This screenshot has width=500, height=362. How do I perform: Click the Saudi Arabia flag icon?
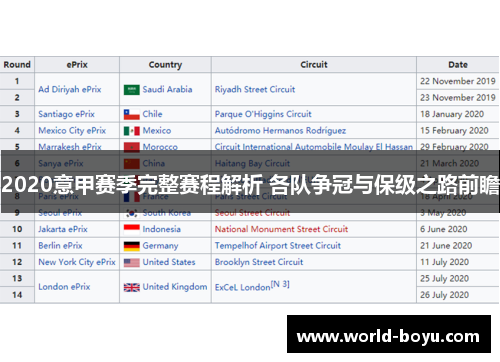pos(132,90)
